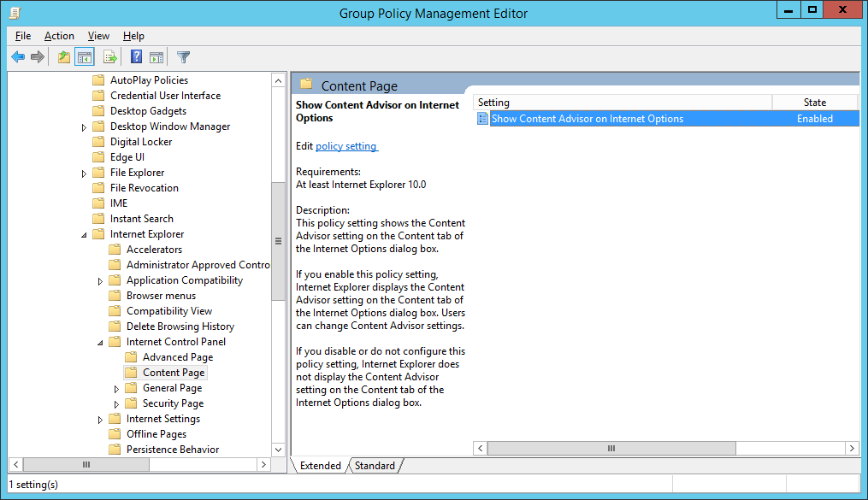Image resolution: width=868 pixels, height=500 pixels.
Task: Click the settings list horizontal scrollbar thumb
Action: pos(611,448)
